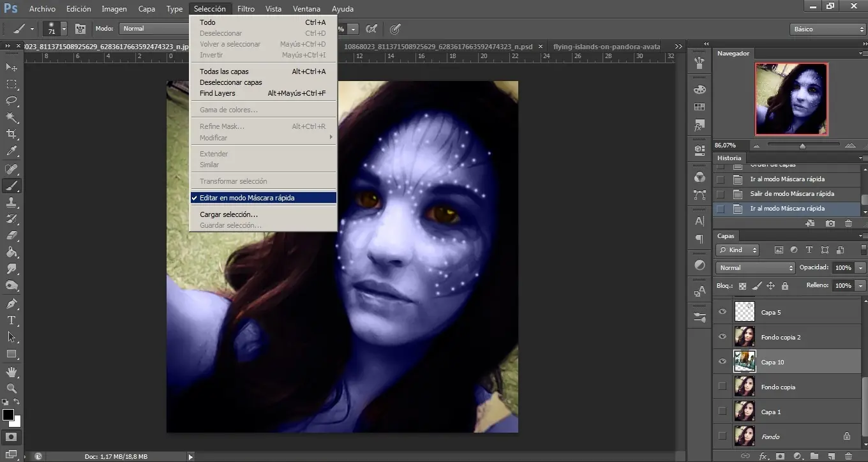The height and width of the screenshot is (462, 868).
Task: Select the Path Selection tool
Action: (x=11, y=337)
